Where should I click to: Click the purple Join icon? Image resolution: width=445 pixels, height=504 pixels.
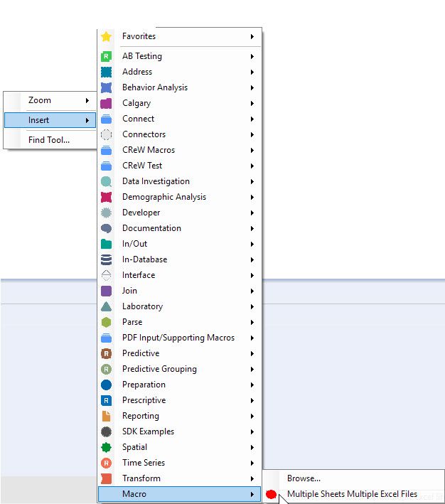coord(106,291)
